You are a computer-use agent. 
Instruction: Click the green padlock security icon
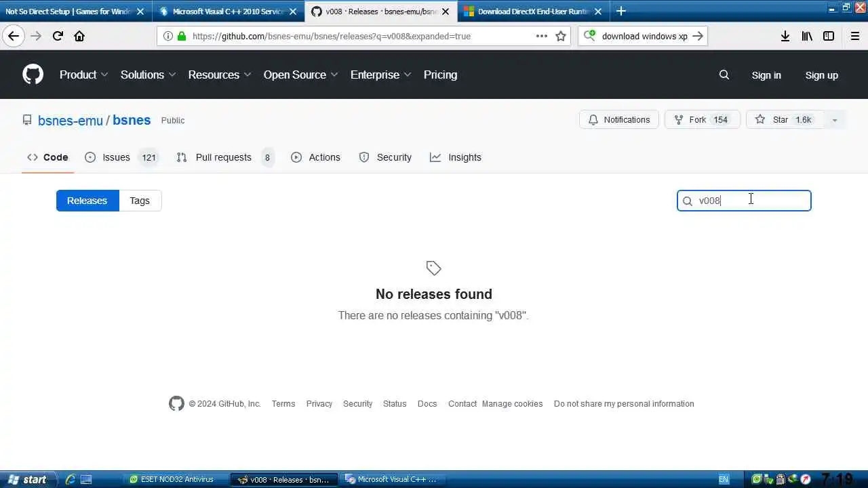[181, 36]
